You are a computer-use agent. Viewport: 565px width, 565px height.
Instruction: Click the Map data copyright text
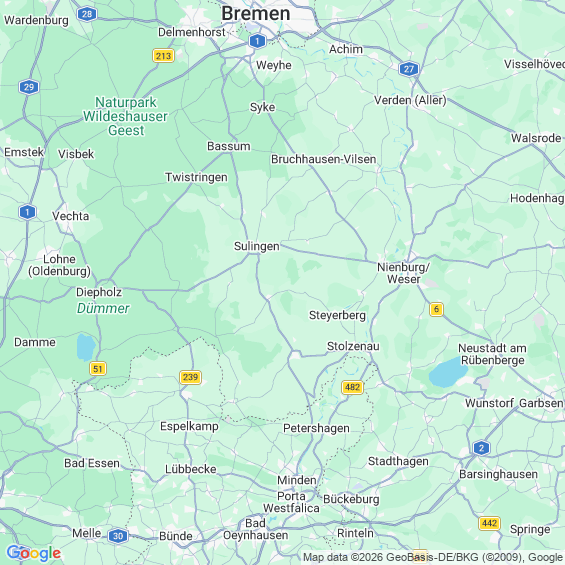click(x=433, y=557)
